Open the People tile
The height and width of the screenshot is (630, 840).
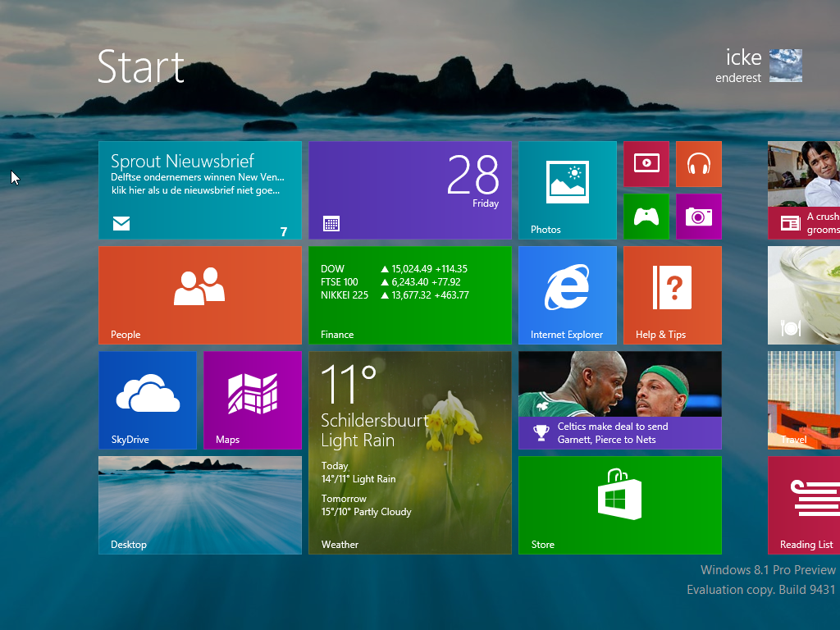click(x=199, y=295)
